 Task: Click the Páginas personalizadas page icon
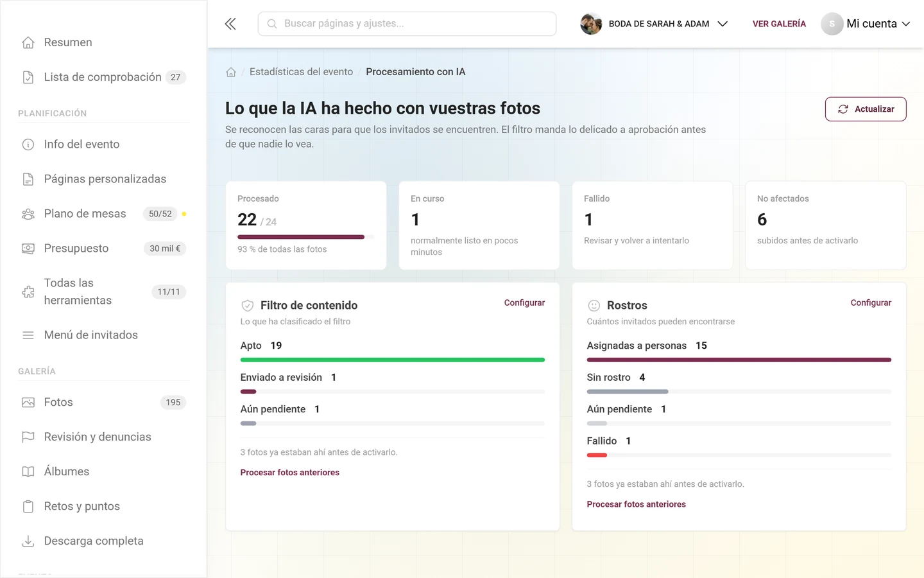pos(28,179)
